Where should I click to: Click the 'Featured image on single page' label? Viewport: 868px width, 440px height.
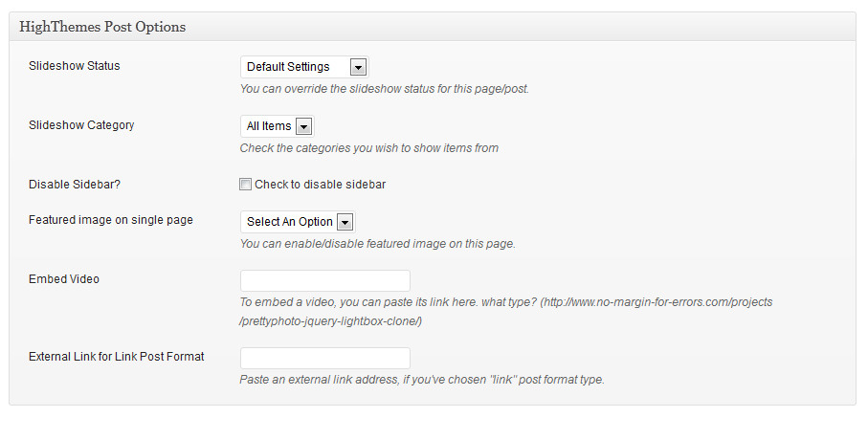click(x=111, y=220)
